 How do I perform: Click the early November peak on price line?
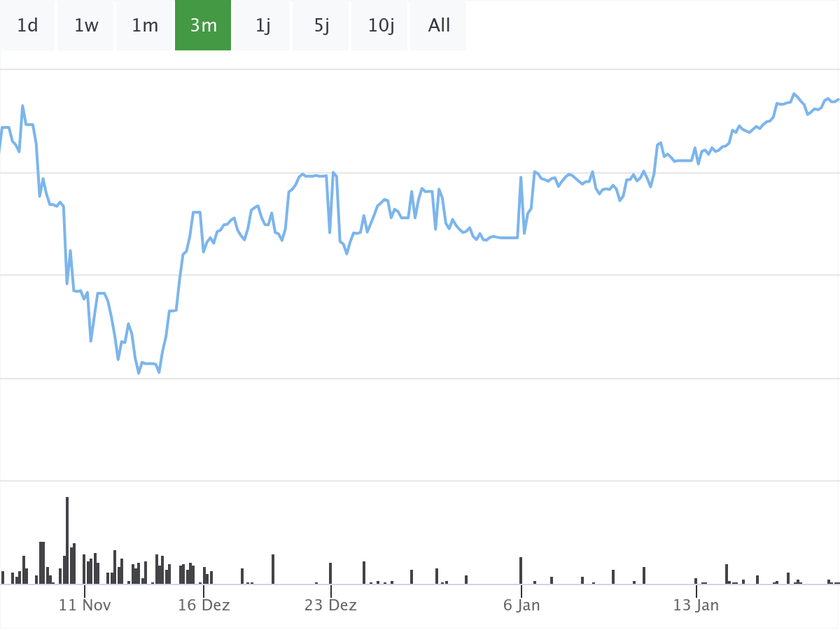22,106
